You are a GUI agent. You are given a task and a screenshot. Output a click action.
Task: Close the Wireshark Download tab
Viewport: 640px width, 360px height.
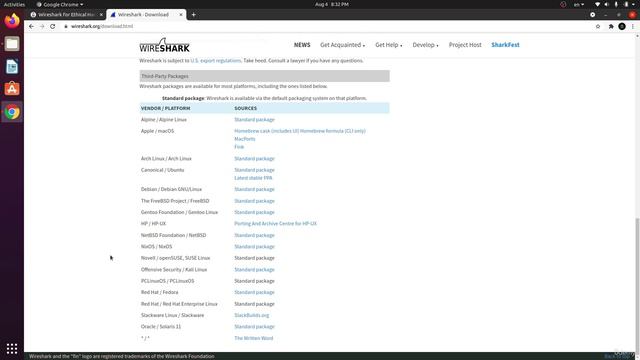point(181,15)
